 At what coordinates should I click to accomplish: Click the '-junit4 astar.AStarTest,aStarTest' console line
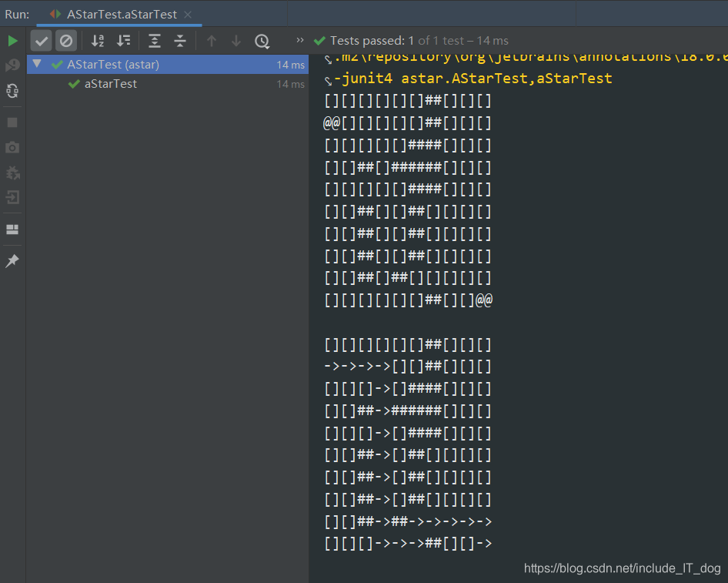point(473,78)
